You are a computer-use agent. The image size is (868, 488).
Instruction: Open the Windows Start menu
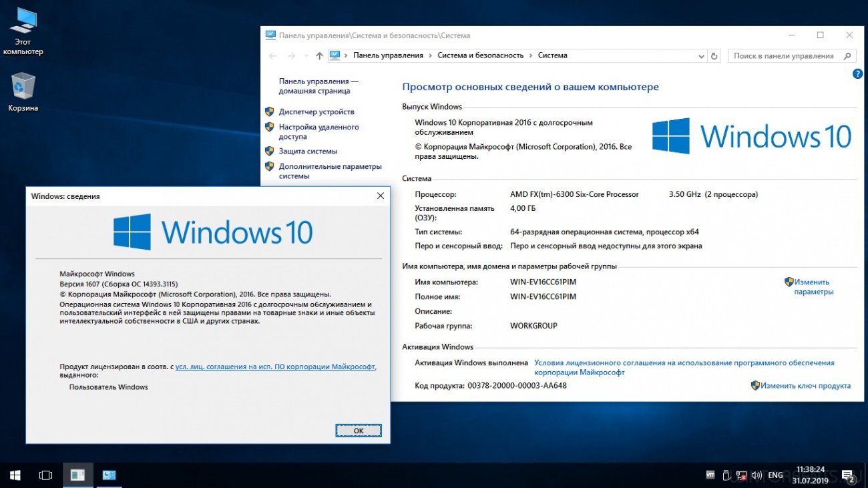15,475
